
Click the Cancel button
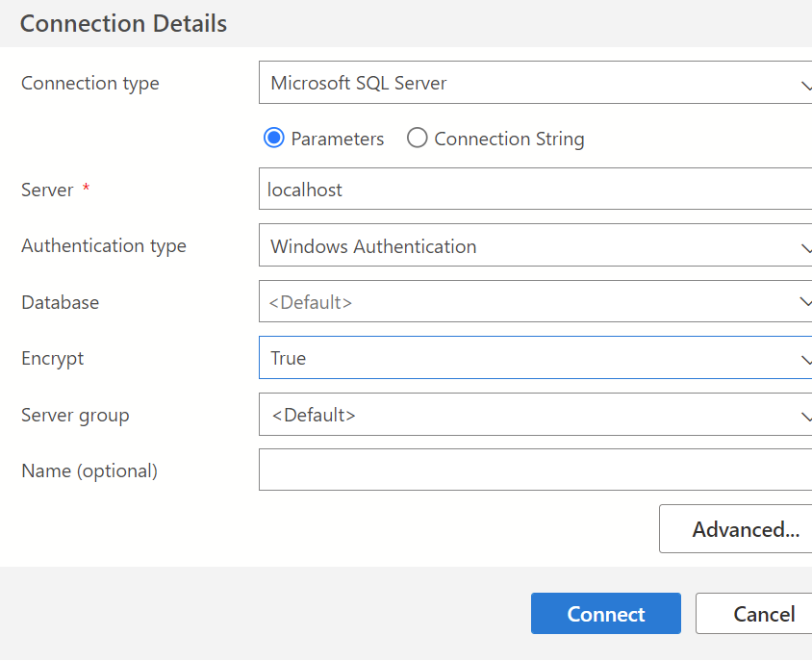(x=764, y=614)
